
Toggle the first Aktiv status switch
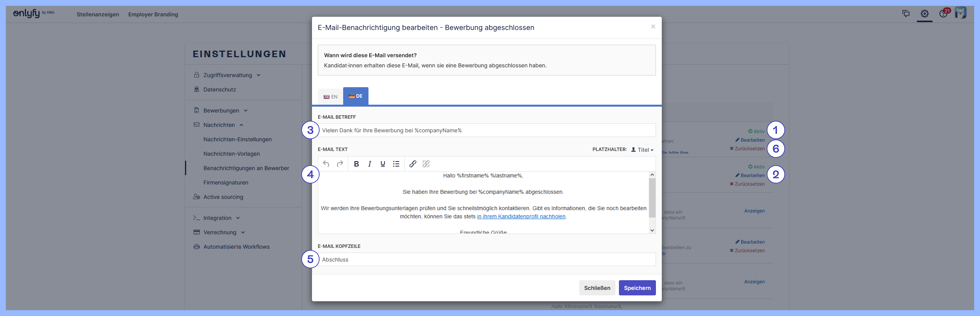(756, 132)
